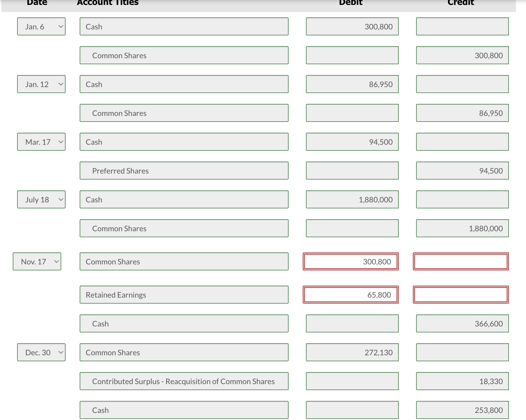Open the Nov. 17 date dropdown
This screenshot has height=420, width=526.
(x=37, y=261)
